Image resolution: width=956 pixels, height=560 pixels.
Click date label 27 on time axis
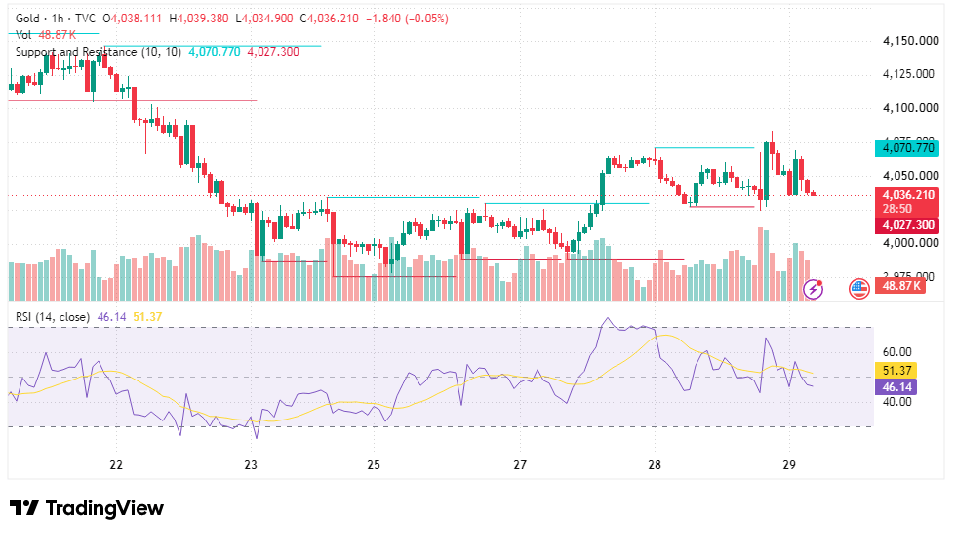pos(519,464)
